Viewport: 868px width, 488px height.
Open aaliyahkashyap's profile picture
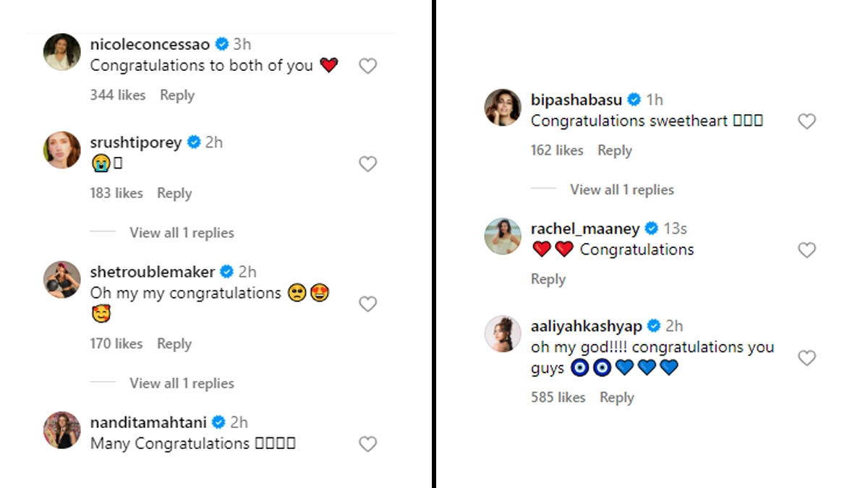pos(503,334)
